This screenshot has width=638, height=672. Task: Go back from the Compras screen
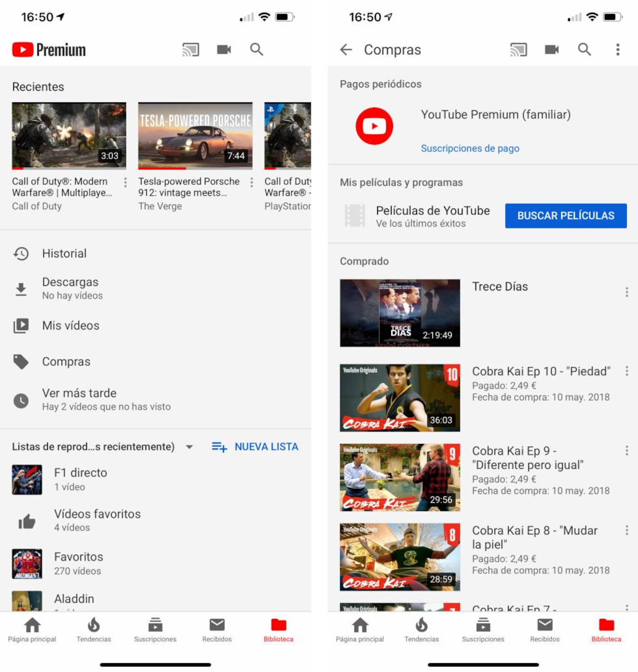click(346, 50)
